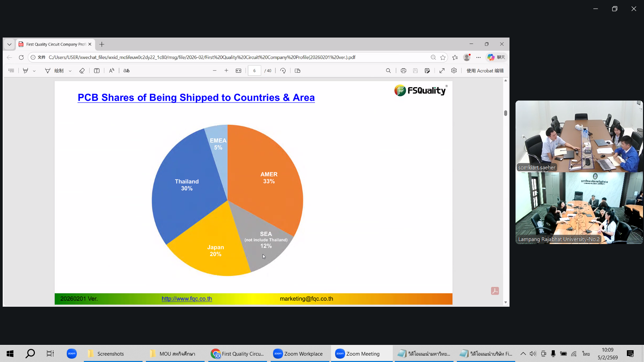The width and height of the screenshot is (644, 362).
Task: Open the table of contents sidebar
Action: (11, 71)
